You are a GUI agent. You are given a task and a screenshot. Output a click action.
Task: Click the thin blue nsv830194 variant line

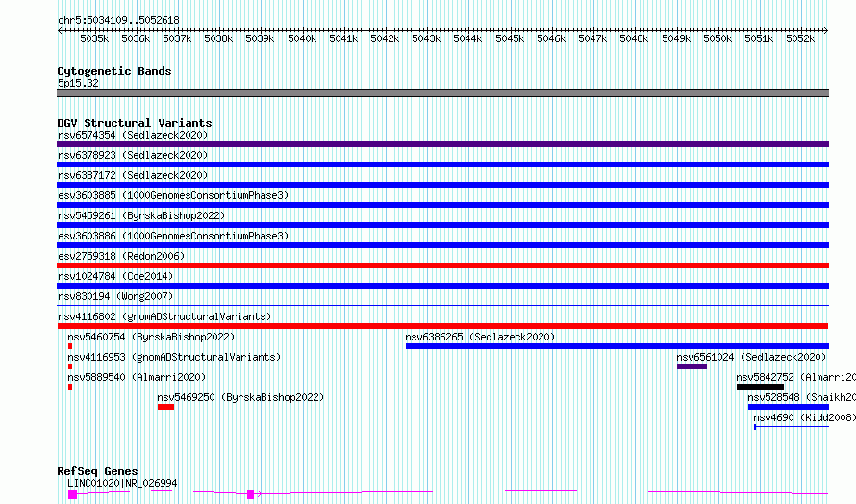[442, 305]
